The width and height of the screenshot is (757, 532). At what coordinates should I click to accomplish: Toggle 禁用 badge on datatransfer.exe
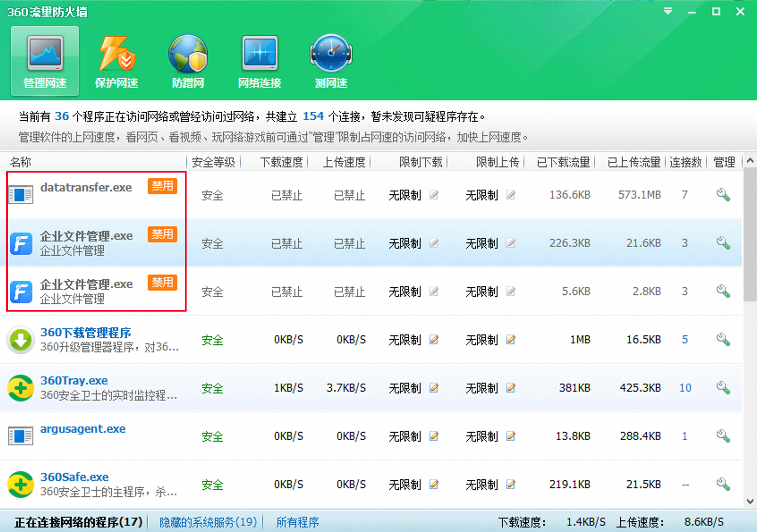tap(162, 186)
